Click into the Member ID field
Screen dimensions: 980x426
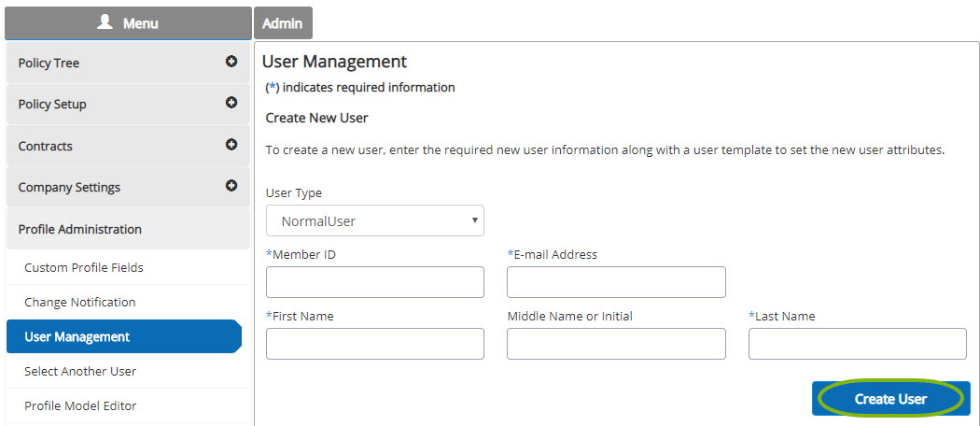374,282
